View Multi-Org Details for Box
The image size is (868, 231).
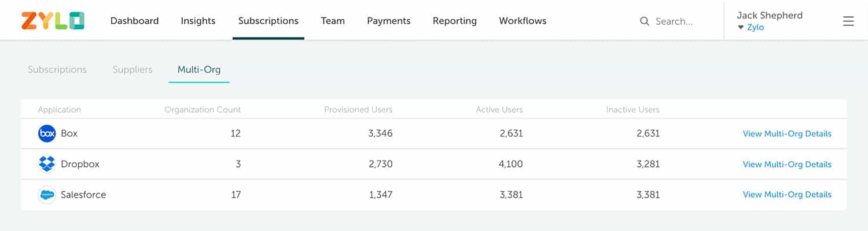point(787,133)
